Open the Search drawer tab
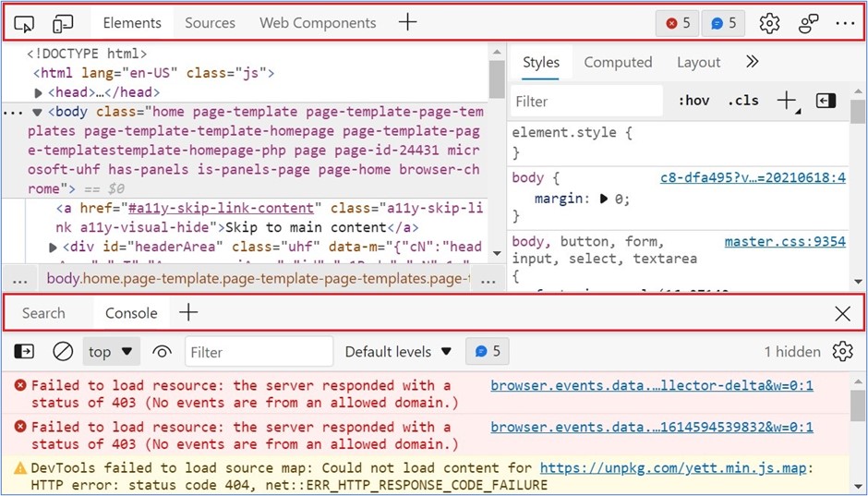The width and height of the screenshot is (868, 496). (x=43, y=313)
